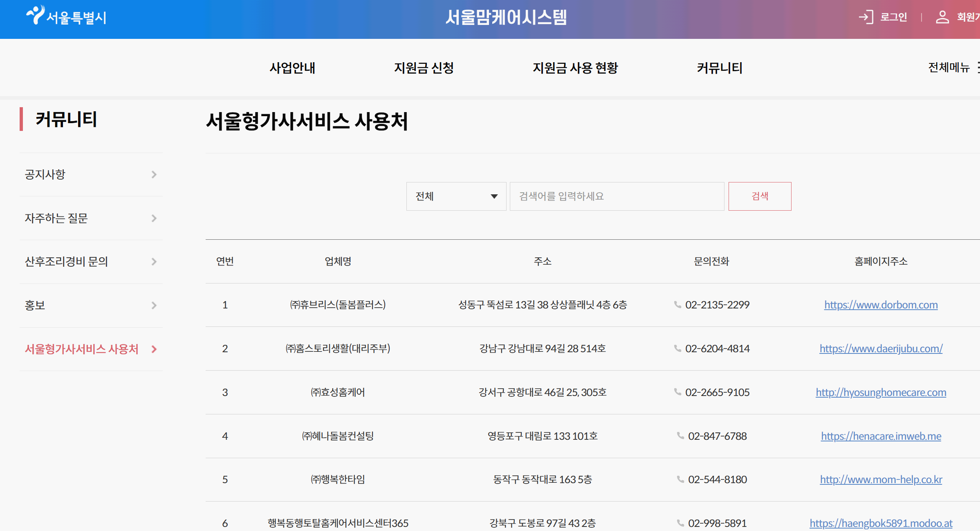Image resolution: width=980 pixels, height=531 pixels.
Task: Open the 전체 search category dropdown
Action: click(456, 196)
